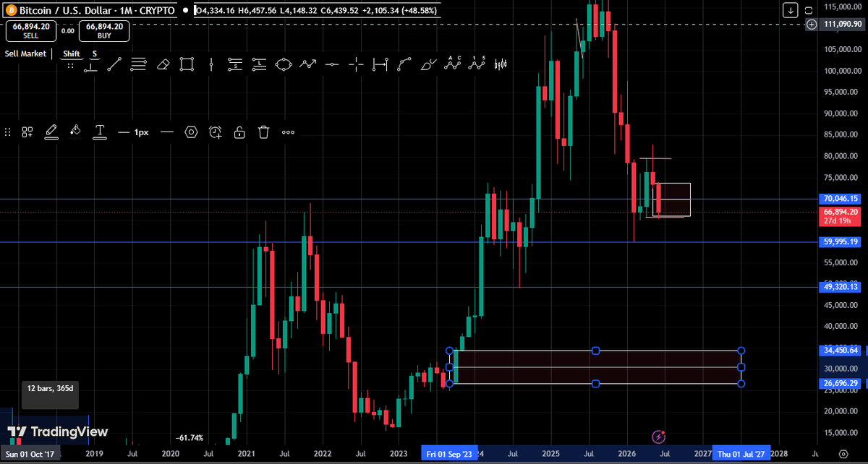This screenshot has width=868, height=464.
Task: Delete the selected drawing with trash icon
Action: 264,132
